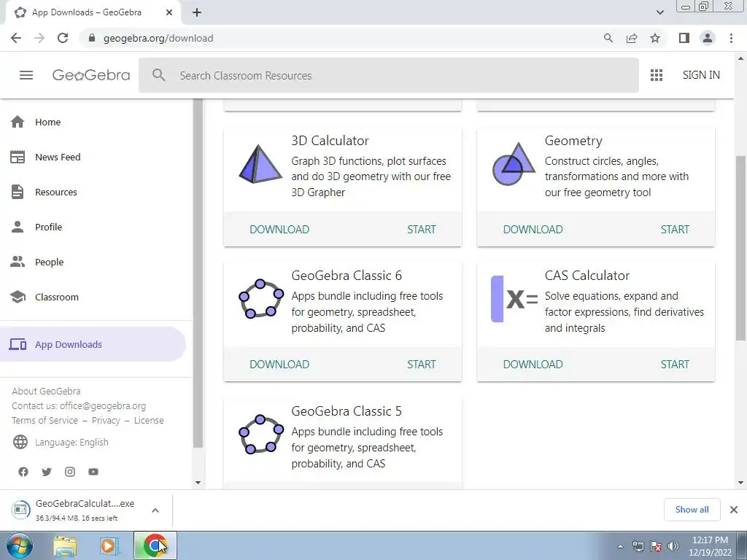
Task: Click the Home sidebar icon
Action: coord(18,122)
